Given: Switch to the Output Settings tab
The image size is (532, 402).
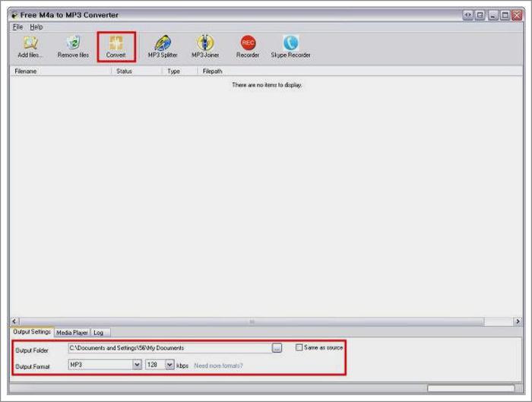Looking at the screenshot, I should click(32, 332).
